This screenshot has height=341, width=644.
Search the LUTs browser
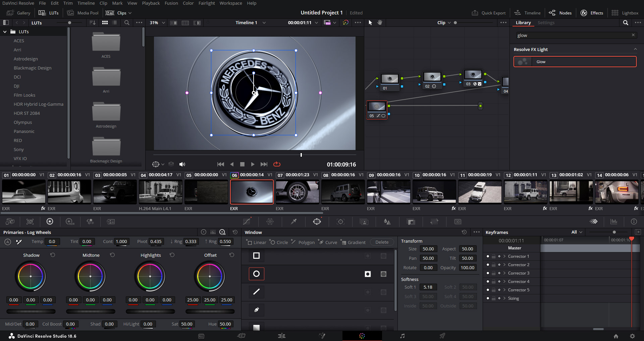coord(127,22)
